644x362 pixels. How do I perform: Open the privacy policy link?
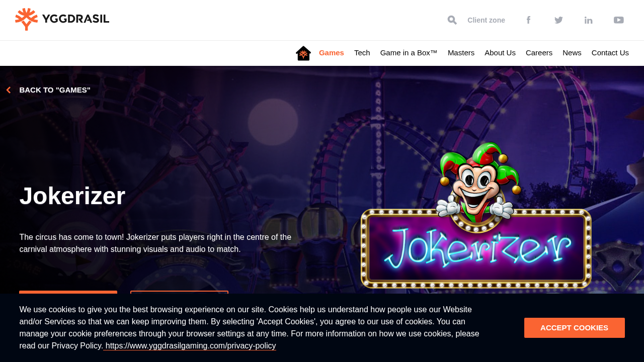point(190,345)
